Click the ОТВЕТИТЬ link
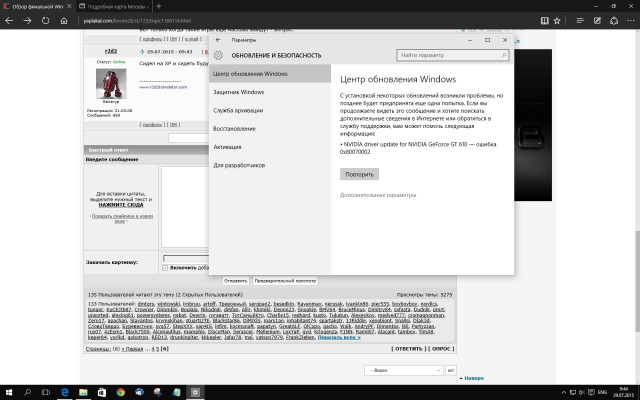Viewport: 640px width, 400px height. [x=408, y=349]
